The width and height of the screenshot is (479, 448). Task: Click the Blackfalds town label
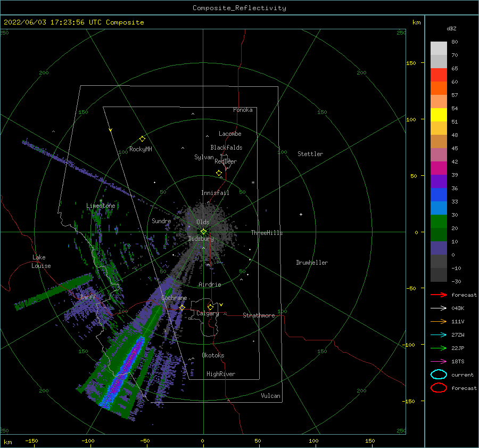[x=226, y=148]
